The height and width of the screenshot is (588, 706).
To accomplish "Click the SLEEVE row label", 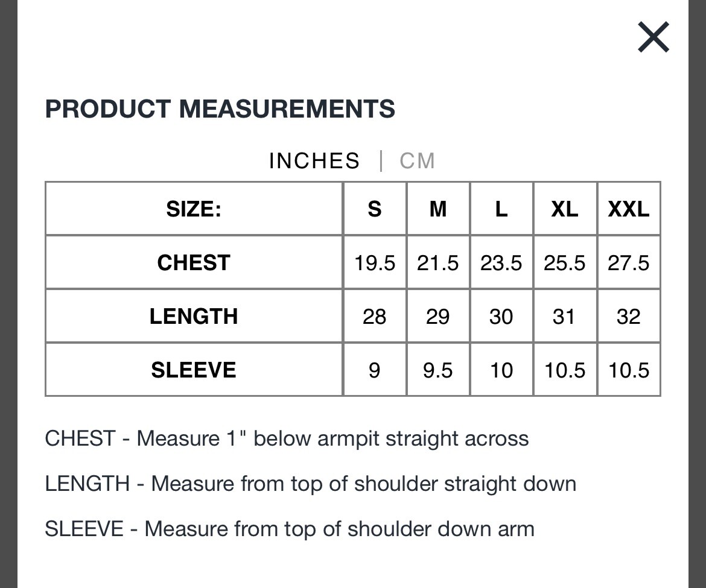I will [194, 370].
